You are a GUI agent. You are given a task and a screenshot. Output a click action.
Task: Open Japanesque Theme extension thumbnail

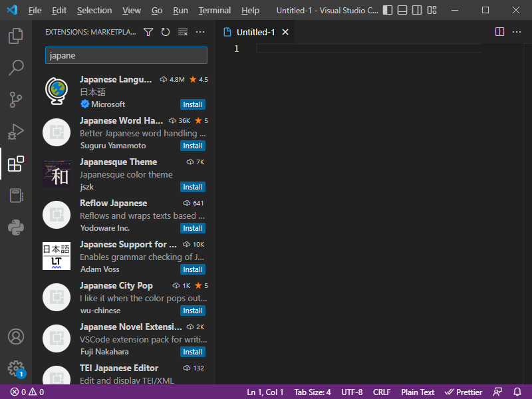tap(57, 174)
